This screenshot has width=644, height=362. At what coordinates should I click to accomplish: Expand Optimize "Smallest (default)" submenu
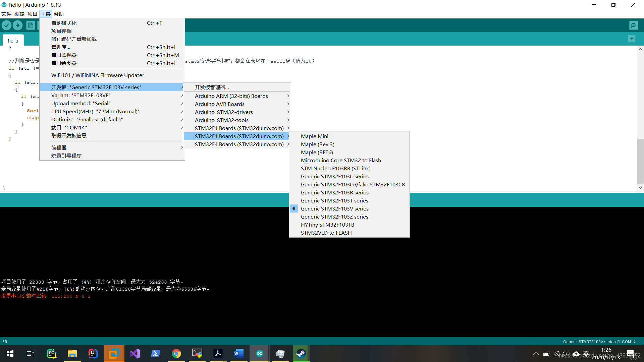[x=112, y=119]
